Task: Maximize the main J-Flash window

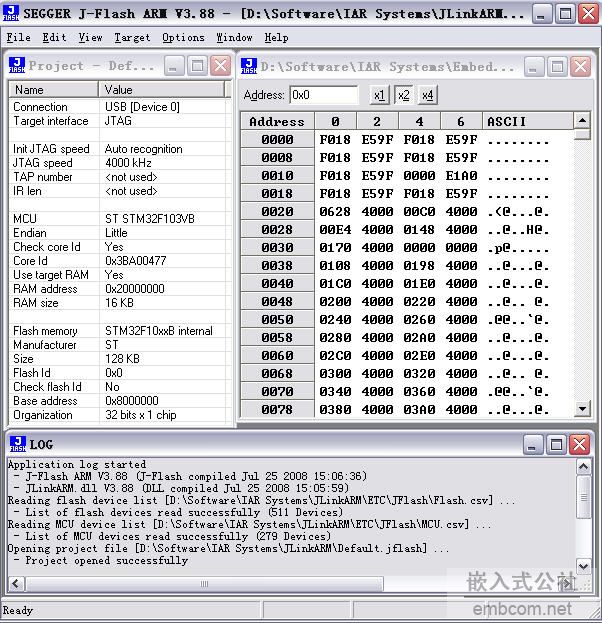Action: [x=565, y=14]
